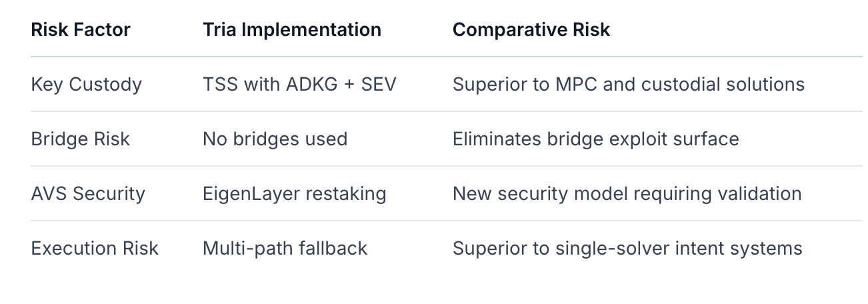Image resolution: width=868 pixels, height=304 pixels.
Task: Select the No bridges used cell
Action: coord(275,139)
